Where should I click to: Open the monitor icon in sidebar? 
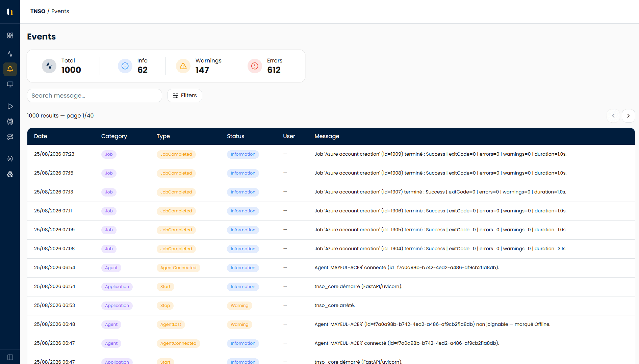click(x=10, y=84)
